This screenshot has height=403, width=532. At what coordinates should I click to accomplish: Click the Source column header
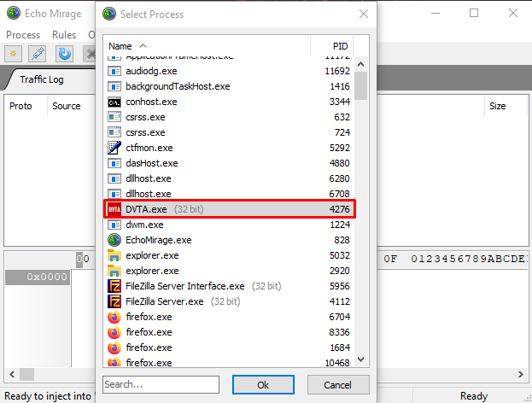coord(67,106)
